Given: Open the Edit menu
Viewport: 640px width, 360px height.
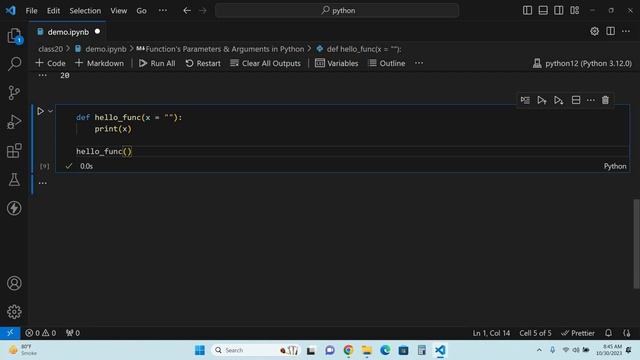Looking at the screenshot, I should (x=53, y=11).
